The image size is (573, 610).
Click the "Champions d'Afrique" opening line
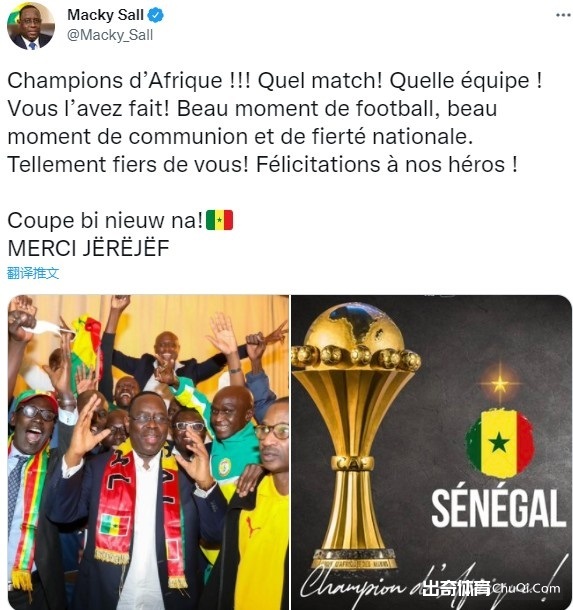pyautogui.click(x=115, y=81)
